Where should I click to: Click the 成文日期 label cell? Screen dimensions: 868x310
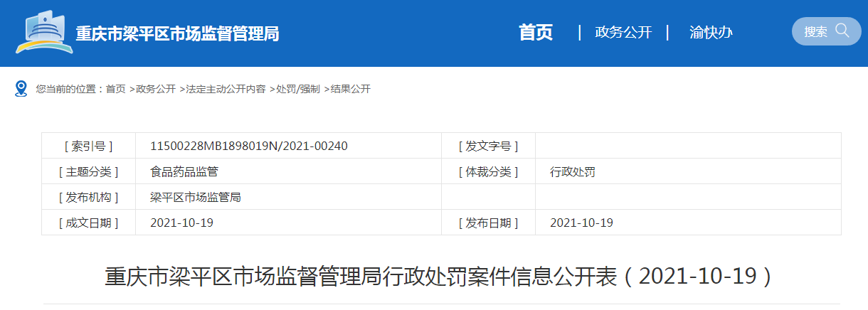[x=89, y=223]
